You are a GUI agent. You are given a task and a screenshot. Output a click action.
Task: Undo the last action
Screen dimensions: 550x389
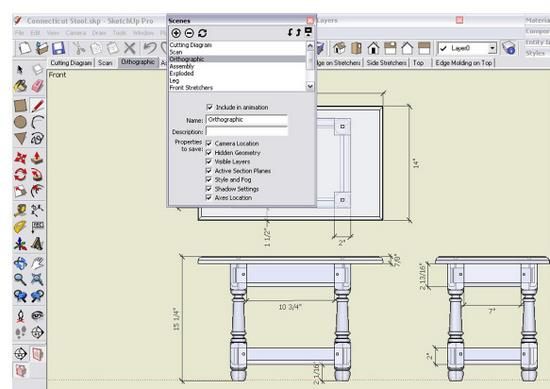coord(150,48)
